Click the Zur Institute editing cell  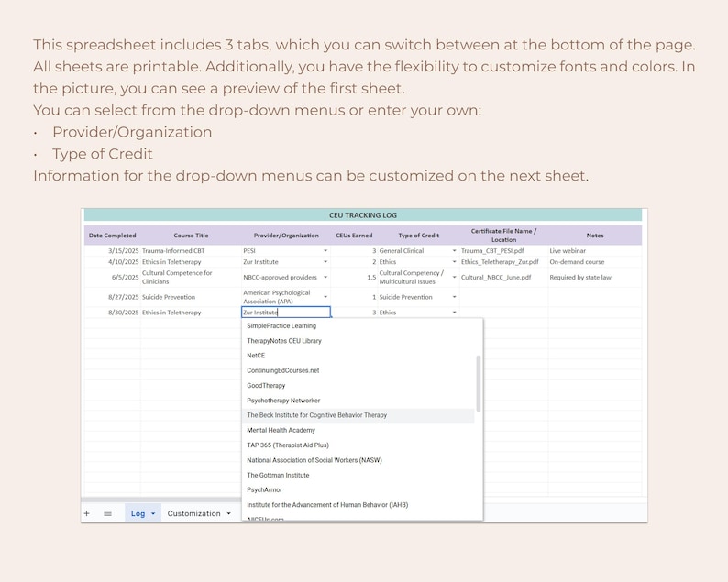point(286,313)
